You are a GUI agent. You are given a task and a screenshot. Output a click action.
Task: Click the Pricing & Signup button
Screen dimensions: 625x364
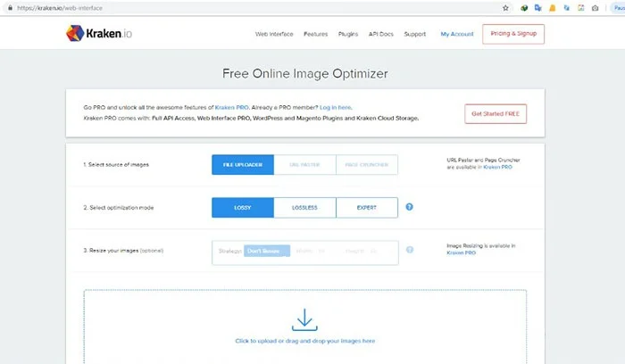click(513, 34)
